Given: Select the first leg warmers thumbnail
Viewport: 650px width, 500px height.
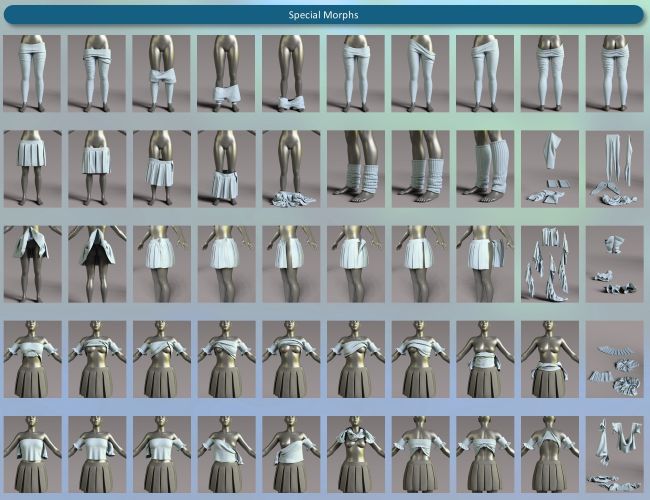Looking at the screenshot, I should point(356,166).
